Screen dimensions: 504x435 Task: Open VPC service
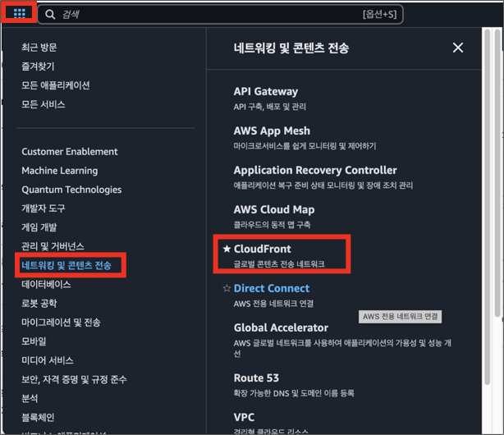tap(244, 417)
